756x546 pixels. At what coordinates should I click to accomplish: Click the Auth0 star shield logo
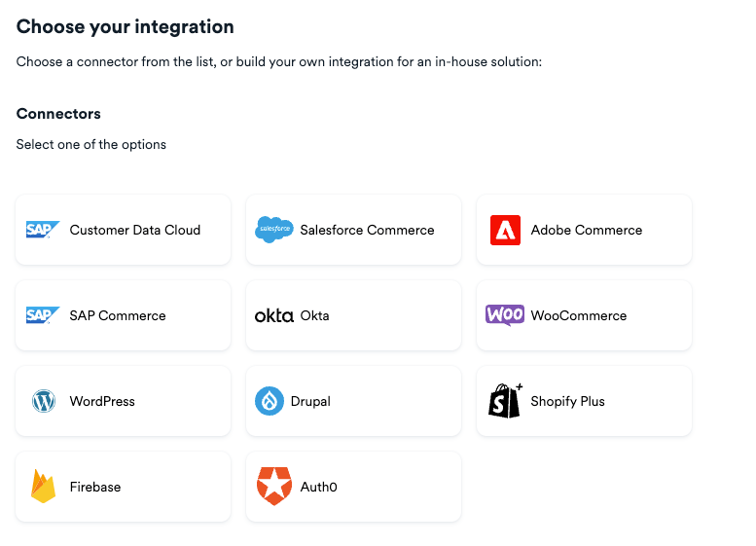coord(273,487)
